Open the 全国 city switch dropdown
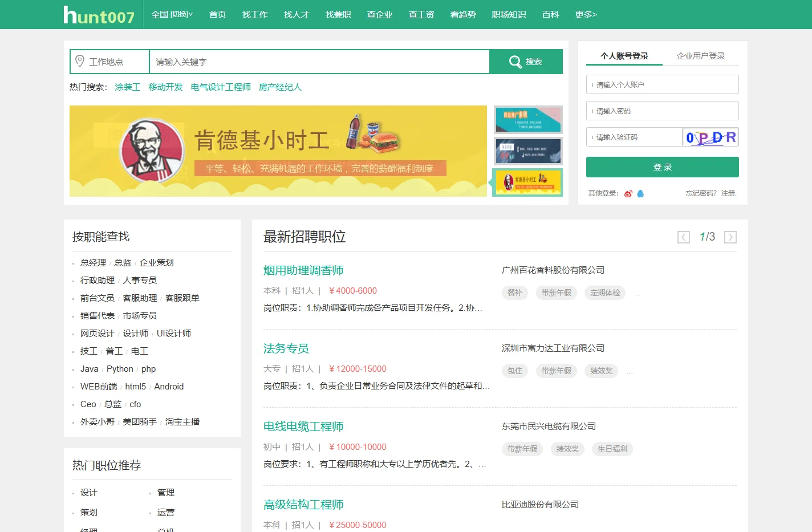Image resolution: width=812 pixels, height=532 pixels. click(172, 14)
